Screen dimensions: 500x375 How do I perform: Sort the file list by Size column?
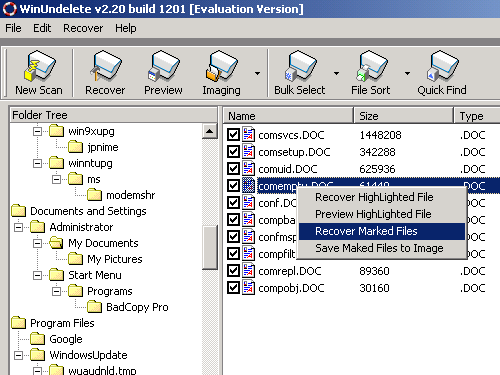[403, 116]
